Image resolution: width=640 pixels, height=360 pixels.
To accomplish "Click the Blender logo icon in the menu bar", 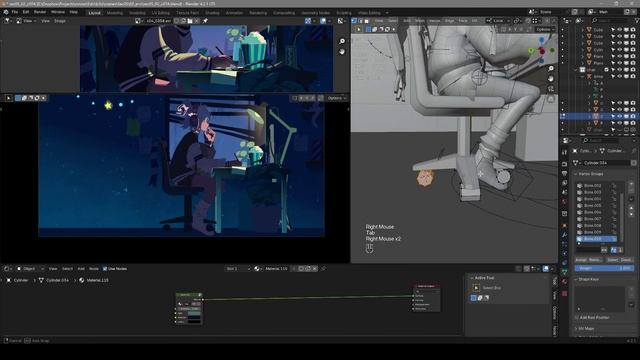I will click(x=6, y=12).
